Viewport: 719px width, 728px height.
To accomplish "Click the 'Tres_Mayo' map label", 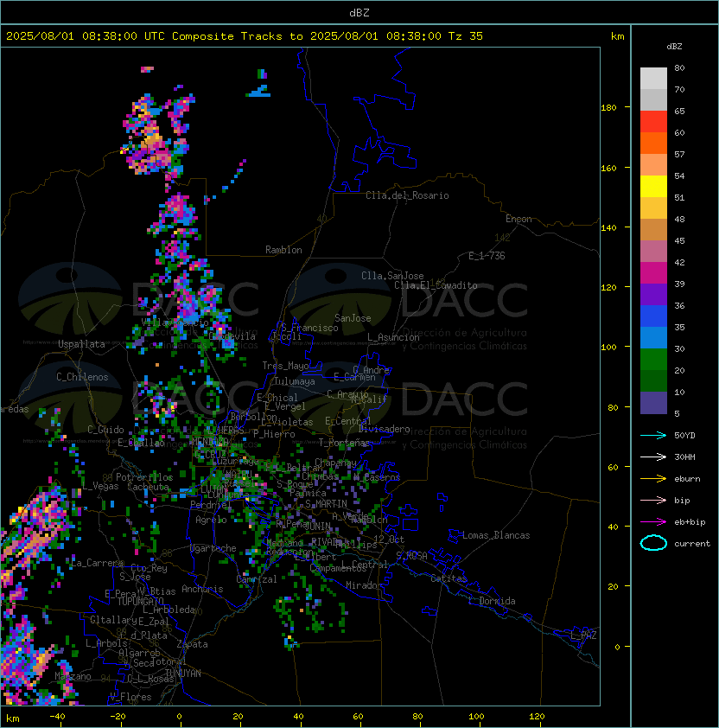I will tap(285, 366).
